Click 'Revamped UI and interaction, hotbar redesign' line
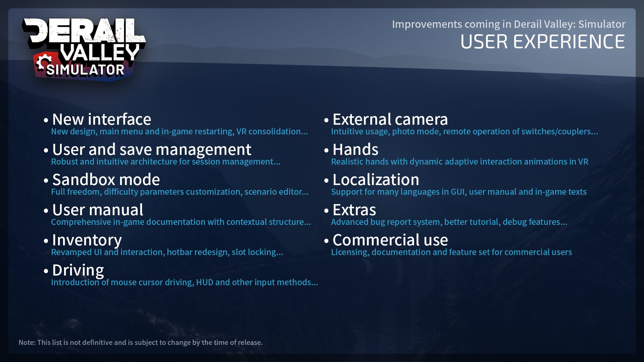The width and height of the screenshot is (644, 362). [x=167, y=252]
